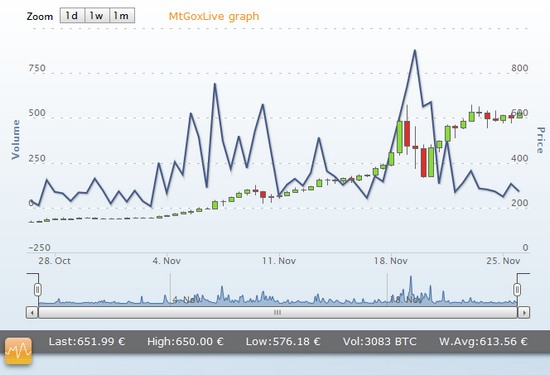Click the Volume axis title

click(x=16, y=139)
